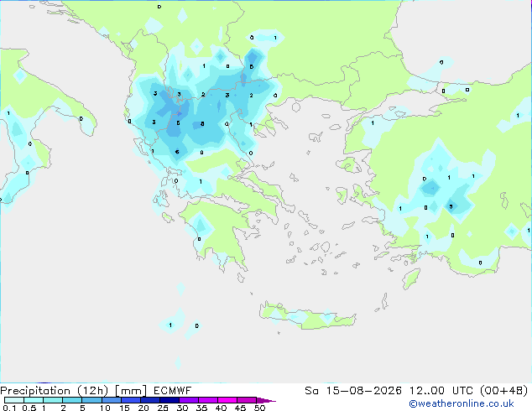Pick the 35–40 mm purple legend swatch
Screen dimensions: 532x411
208,400
